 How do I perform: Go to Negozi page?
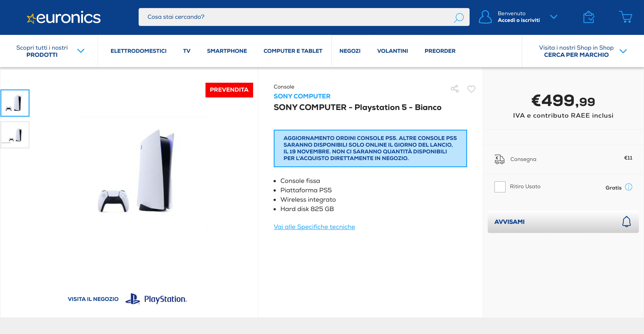coord(350,51)
